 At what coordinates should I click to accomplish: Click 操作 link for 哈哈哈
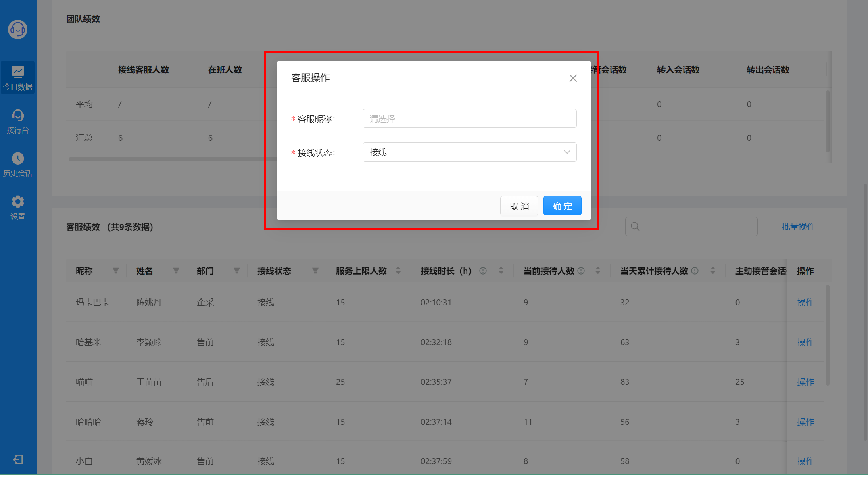click(805, 422)
